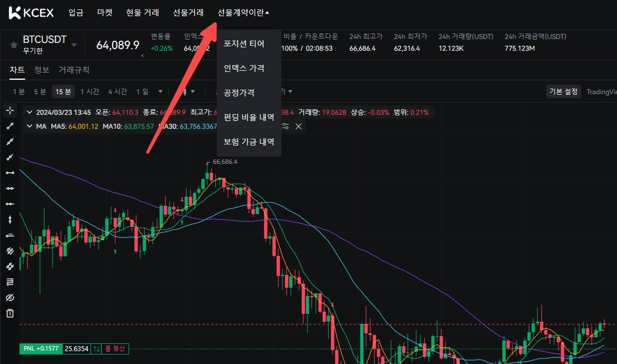Toggle hide all drawings eye icon
Viewport: 617px width, 364px height.
tap(10, 298)
